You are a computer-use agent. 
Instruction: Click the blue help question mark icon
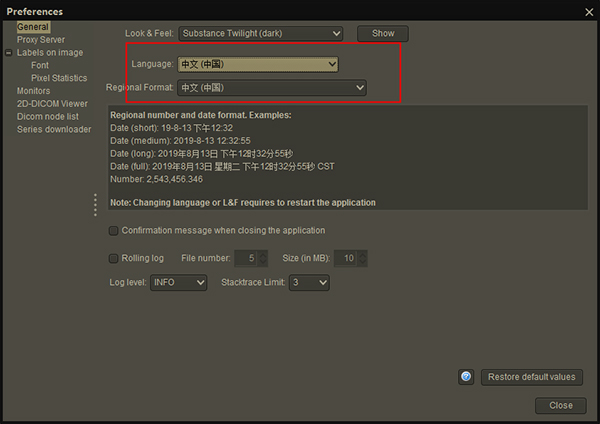pyautogui.click(x=466, y=377)
